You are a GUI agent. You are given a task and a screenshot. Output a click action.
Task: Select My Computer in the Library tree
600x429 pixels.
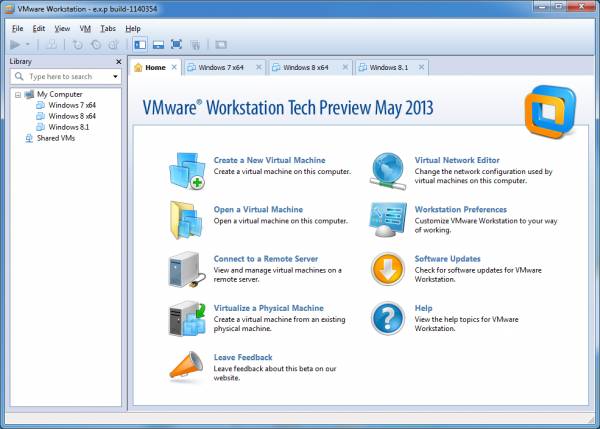(59, 94)
